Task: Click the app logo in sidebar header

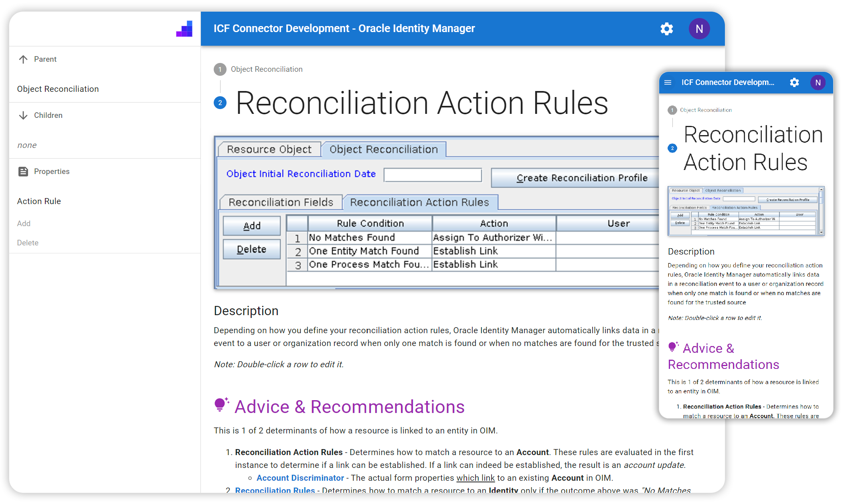Action: click(184, 29)
